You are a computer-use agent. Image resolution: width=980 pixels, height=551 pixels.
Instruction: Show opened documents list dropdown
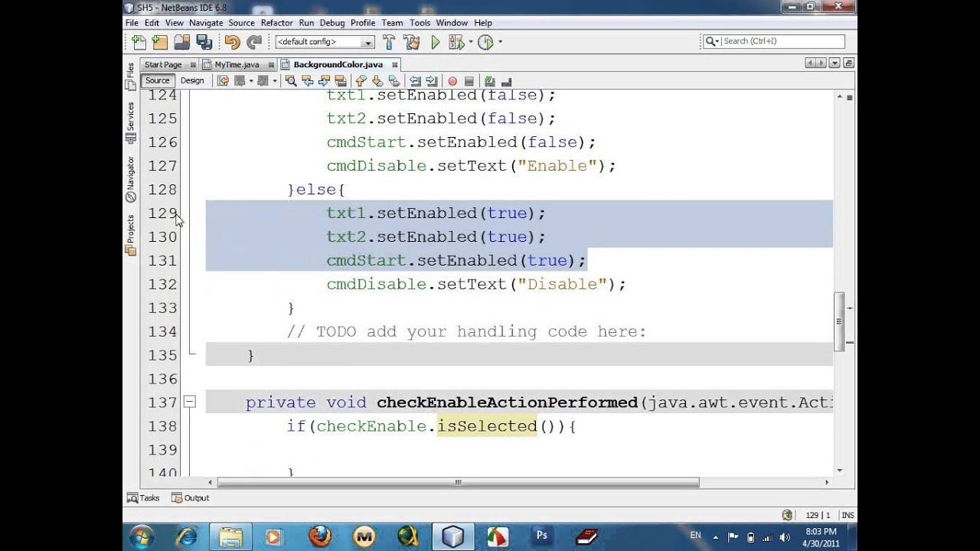click(835, 64)
